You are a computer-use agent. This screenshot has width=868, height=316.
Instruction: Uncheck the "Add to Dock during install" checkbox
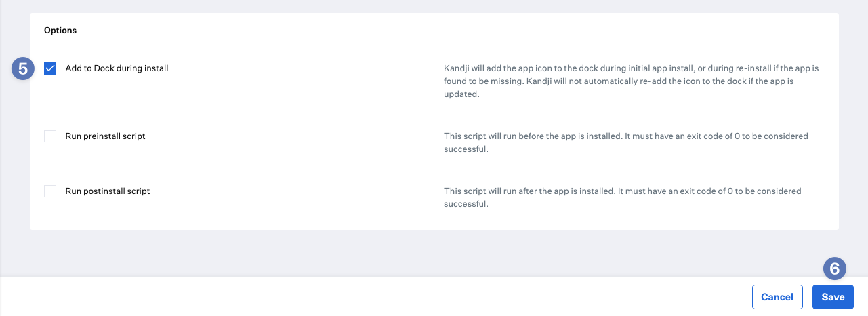click(50, 68)
